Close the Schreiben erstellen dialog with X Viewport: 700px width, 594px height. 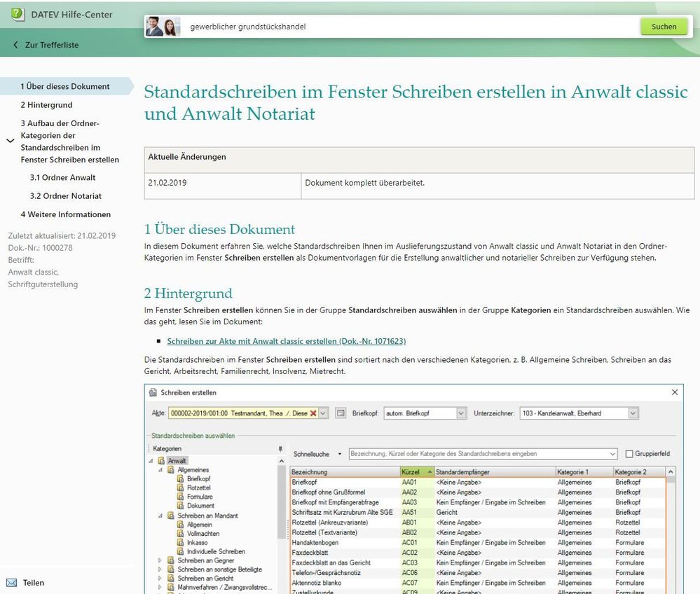(675, 392)
